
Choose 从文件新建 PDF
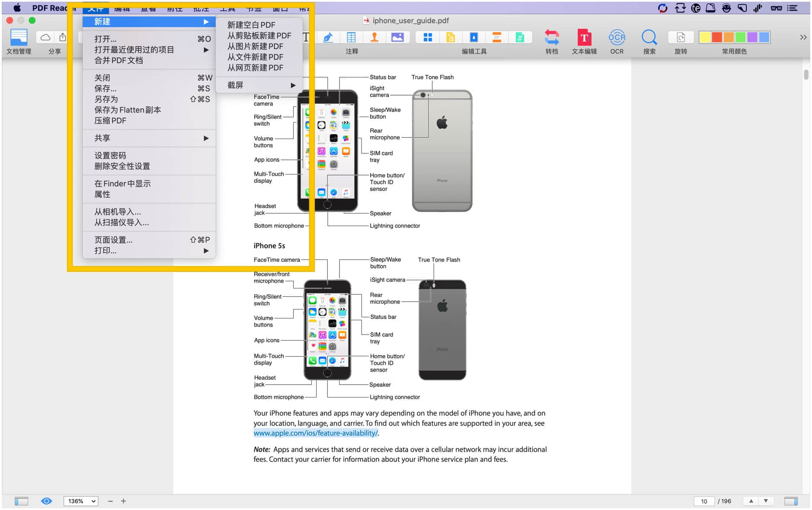point(260,57)
